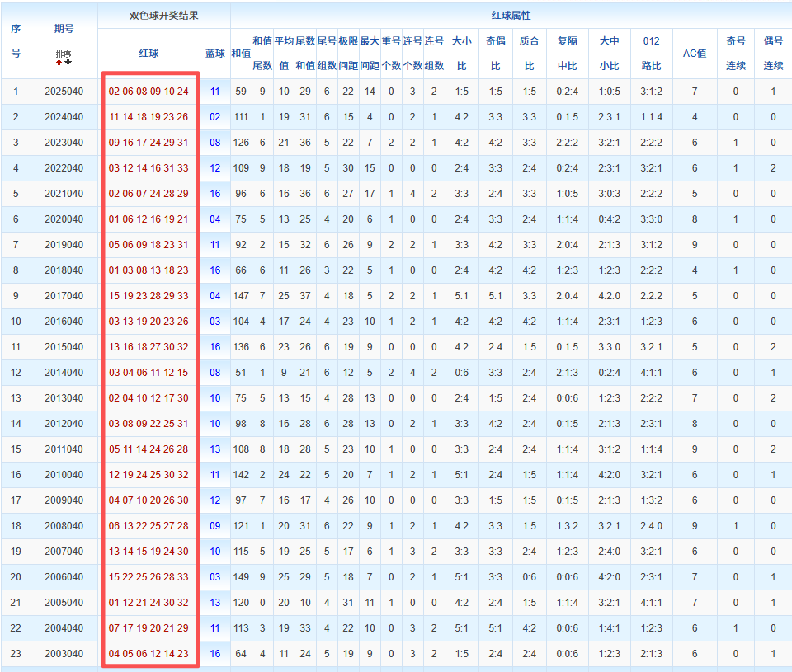Select red balls 09 16 17 24 29 31
Image resolution: width=792 pixels, height=672 pixels.
click(x=148, y=143)
